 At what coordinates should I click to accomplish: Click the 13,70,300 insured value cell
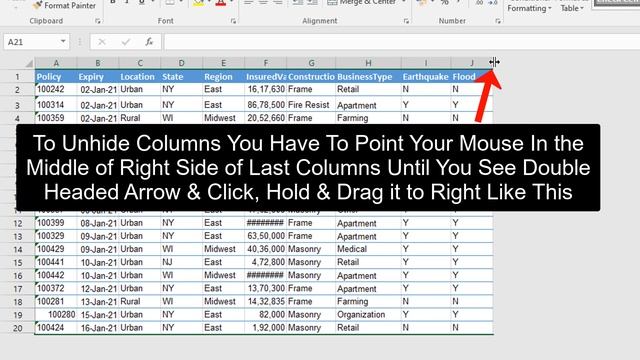point(266,289)
